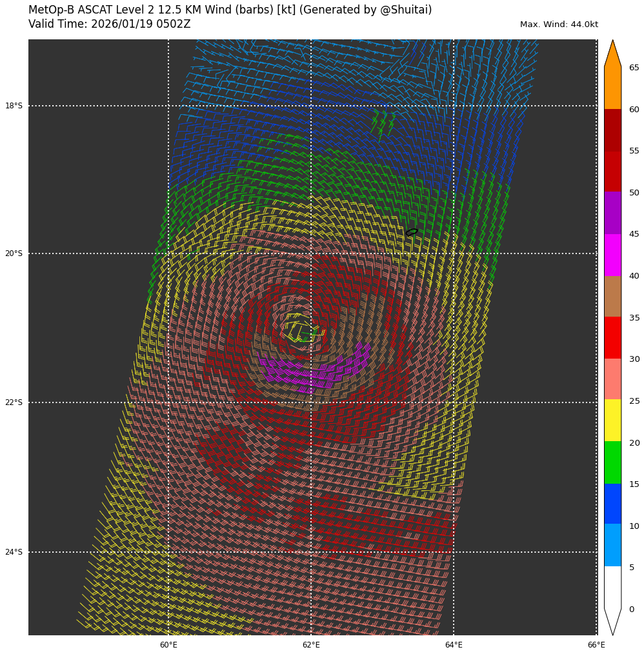Select the yellow 20-25 kt colorbar band
This screenshot has width=644, height=654.
[x=612, y=420]
